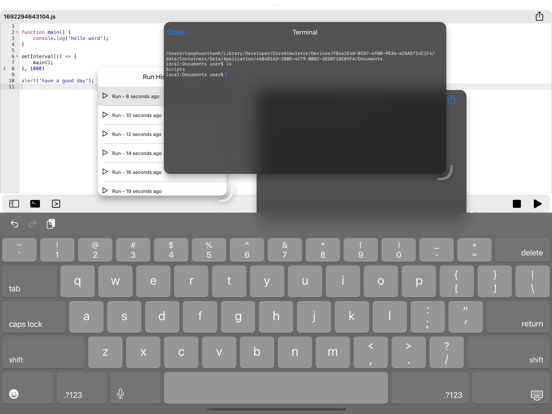552x414 pixels.
Task: Open the terminal icon in bottom toolbar
Action: coord(35,204)
